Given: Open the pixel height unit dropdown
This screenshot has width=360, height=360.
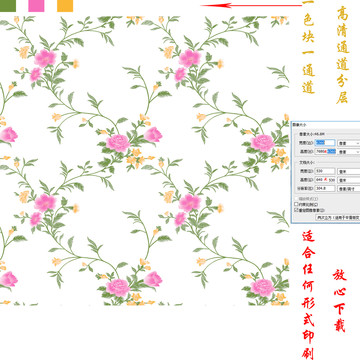Looking at the screenshot, I should pos(349,152).
